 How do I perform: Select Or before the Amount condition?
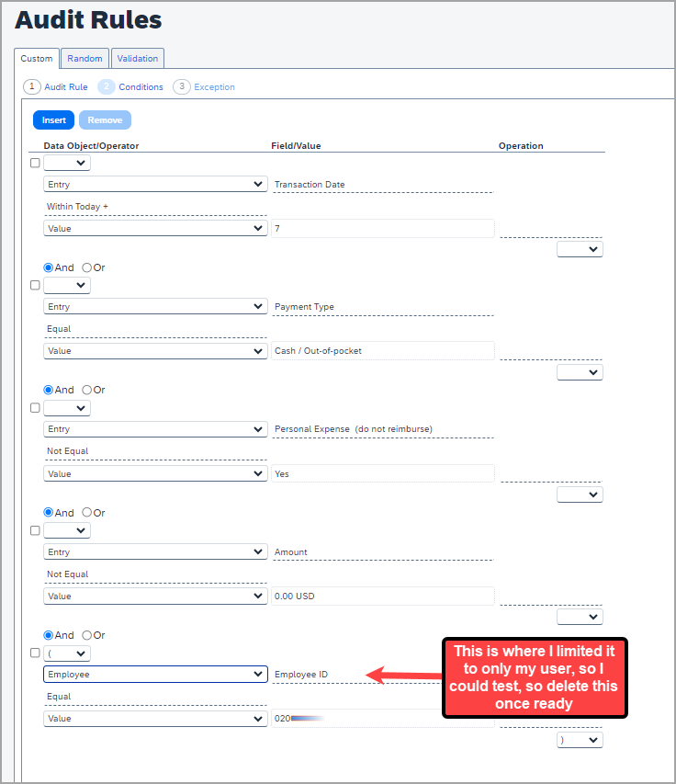pos(87,513)
